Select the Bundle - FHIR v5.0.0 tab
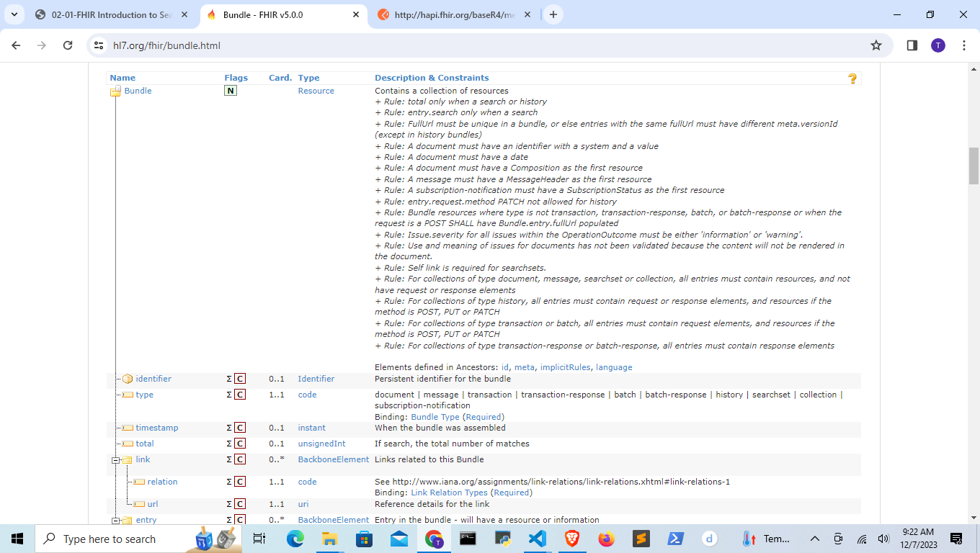 point(283,14)
